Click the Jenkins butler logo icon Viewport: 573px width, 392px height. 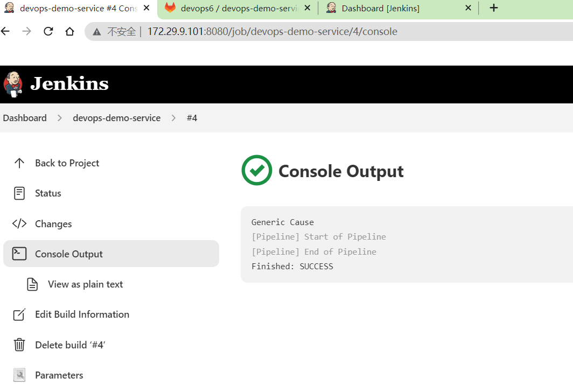13,85
